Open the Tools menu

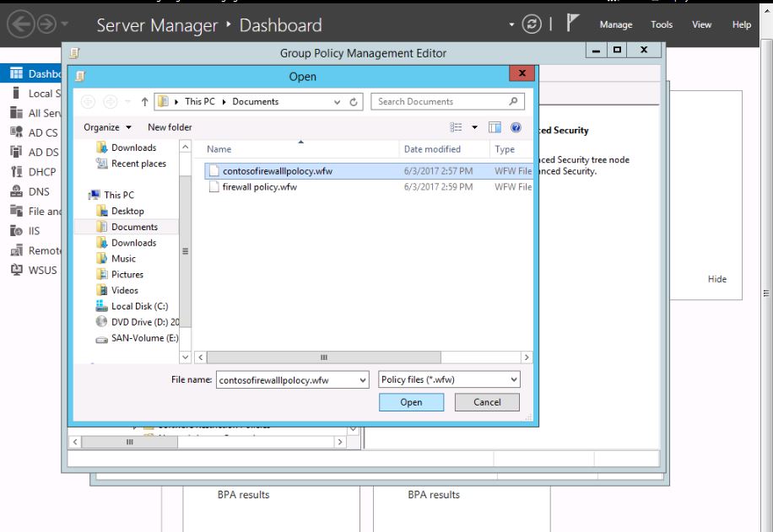tap(661, 24)
